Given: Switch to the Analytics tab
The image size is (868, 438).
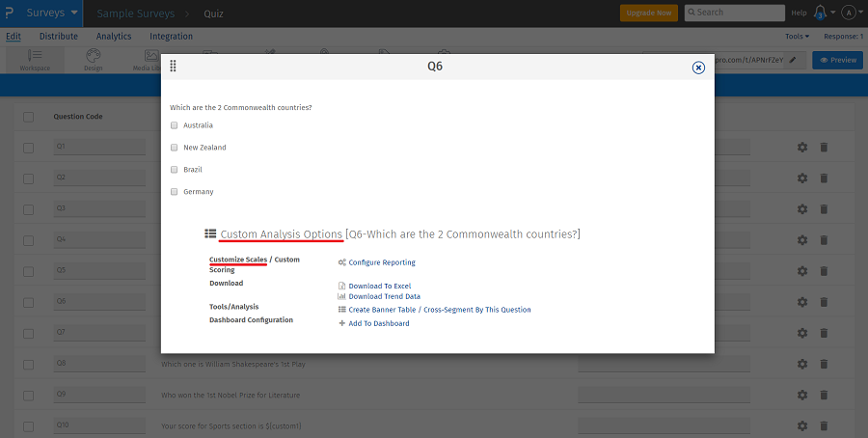Looking at the screenshot, I should (x=114, y=37).
